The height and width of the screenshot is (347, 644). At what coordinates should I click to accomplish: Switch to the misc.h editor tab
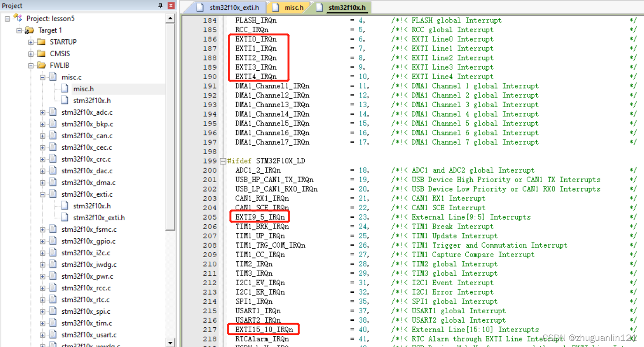pos(288,7)
